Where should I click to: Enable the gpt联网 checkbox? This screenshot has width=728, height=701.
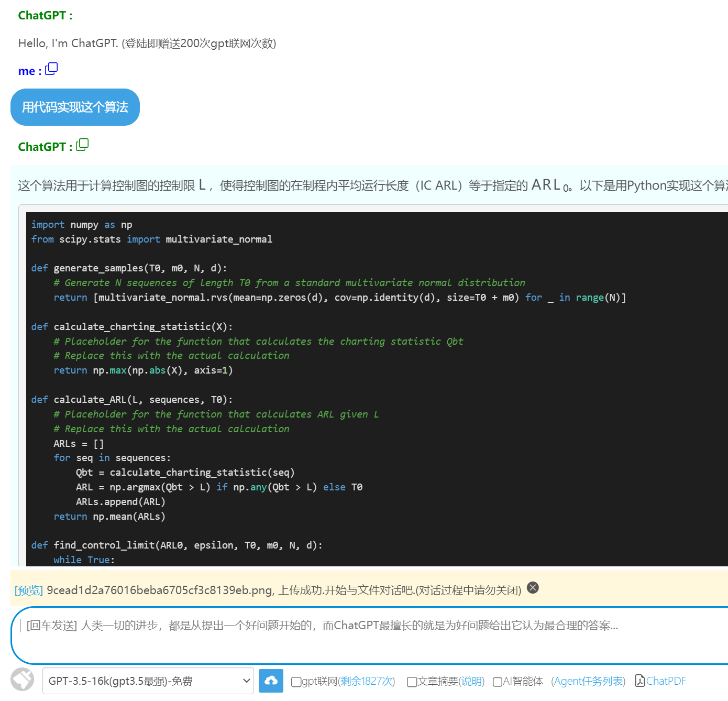tap(296, 682)
